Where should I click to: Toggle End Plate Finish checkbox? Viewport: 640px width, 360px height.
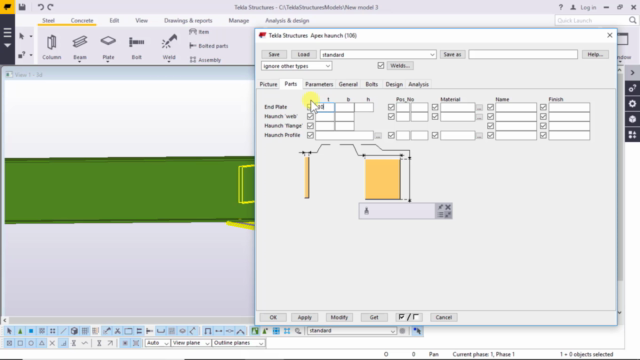[543, 107]
